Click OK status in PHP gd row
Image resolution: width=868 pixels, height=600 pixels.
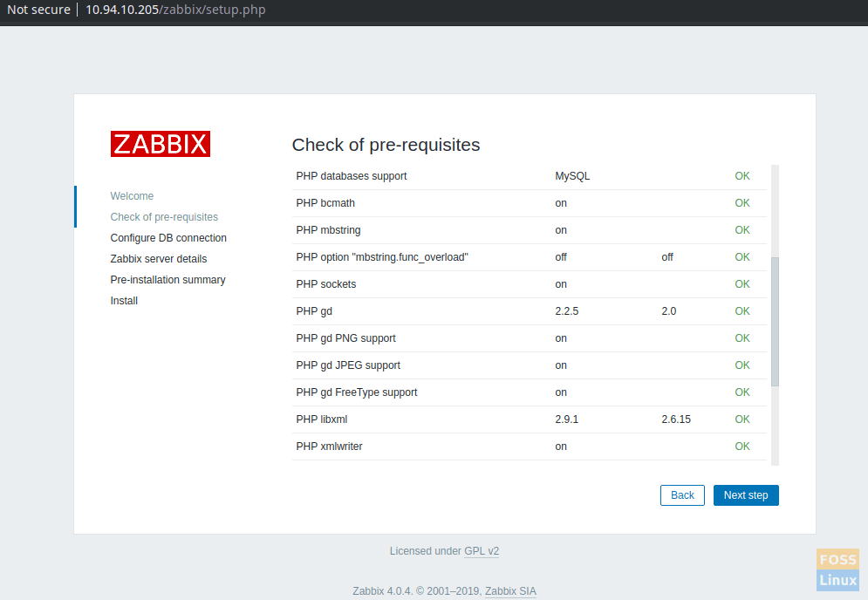coord(742,311)
